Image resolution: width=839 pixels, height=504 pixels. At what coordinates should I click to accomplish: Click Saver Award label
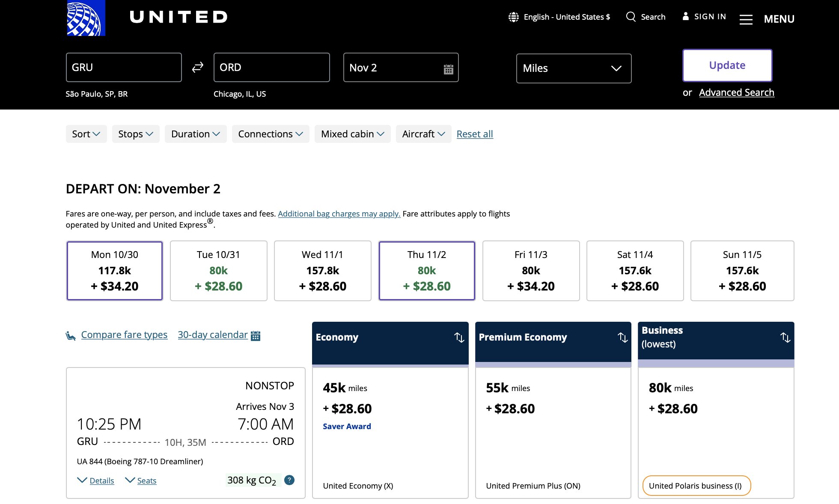pyautogui.click(x=347, y=426)
